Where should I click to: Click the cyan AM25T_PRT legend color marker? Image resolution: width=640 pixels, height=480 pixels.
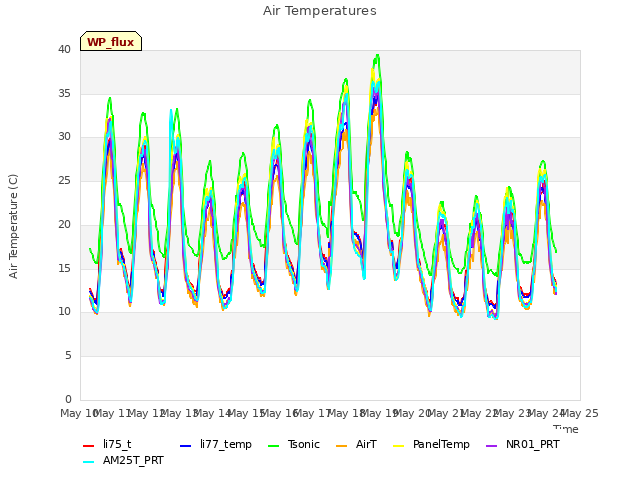89,462
